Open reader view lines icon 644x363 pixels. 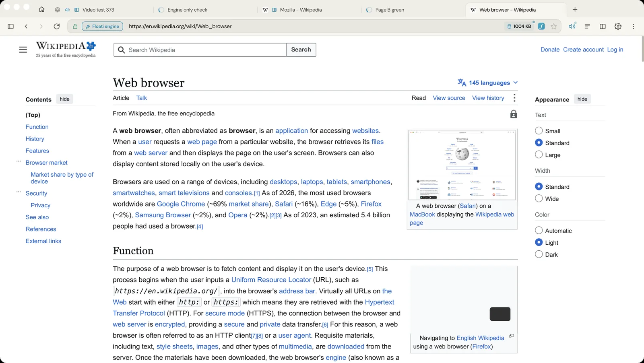pos(587,26)
